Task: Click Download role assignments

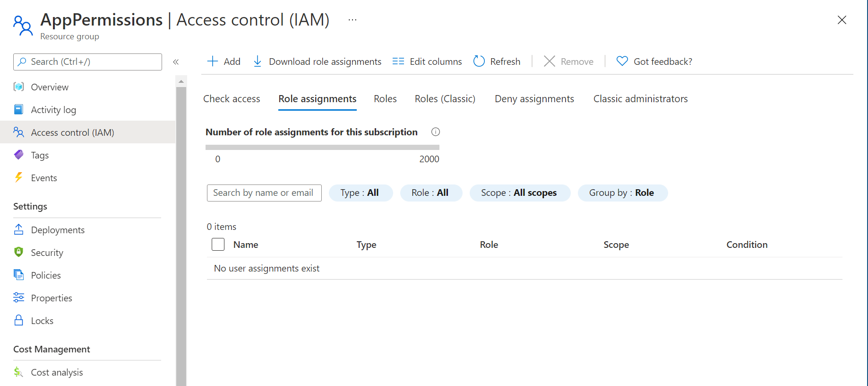Action: [325, 61]
